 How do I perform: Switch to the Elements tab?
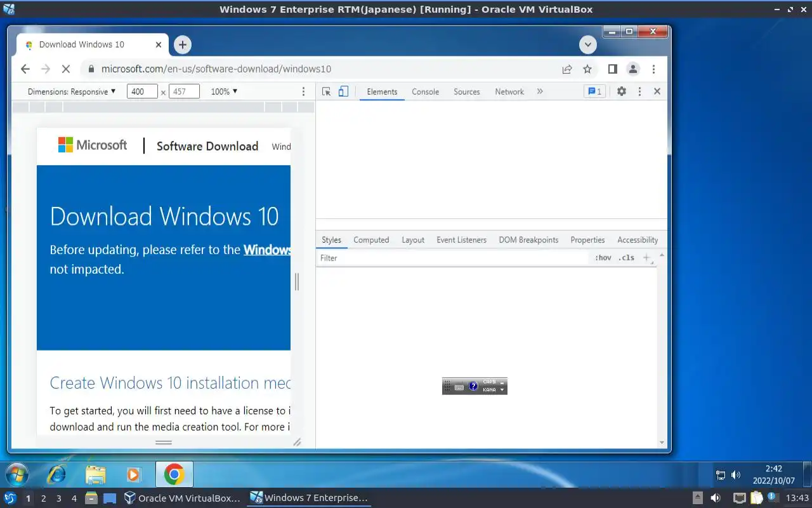click(382, 91)
